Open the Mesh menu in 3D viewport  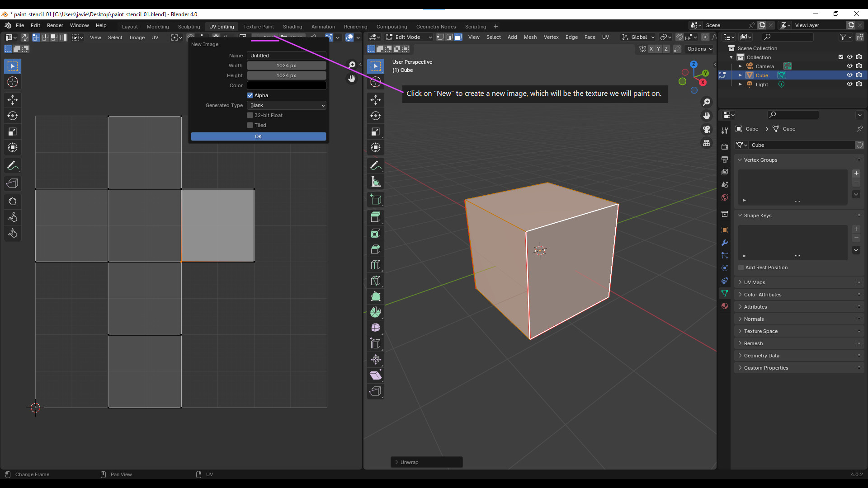point(530,37)
